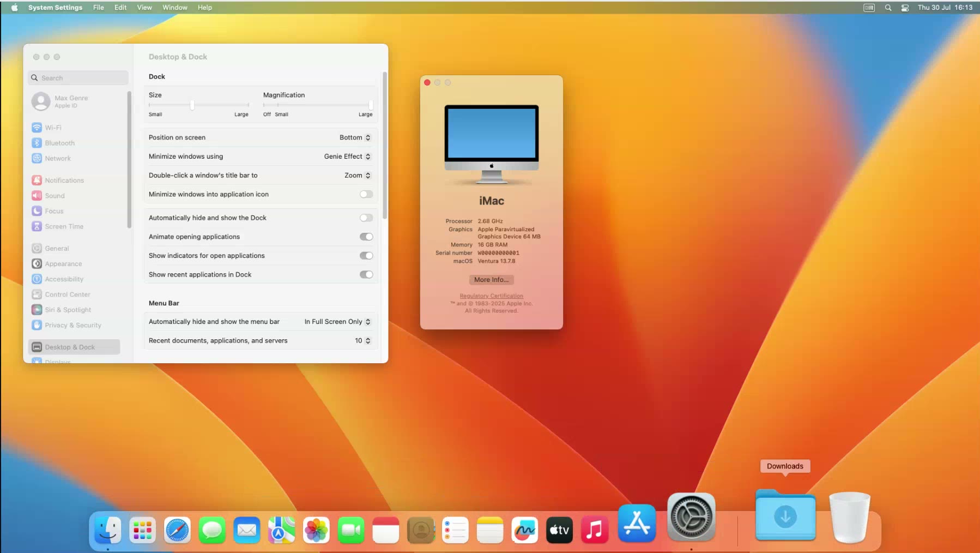
Task: Open the Regulatory Certification link
Action: tap(491, 296)
